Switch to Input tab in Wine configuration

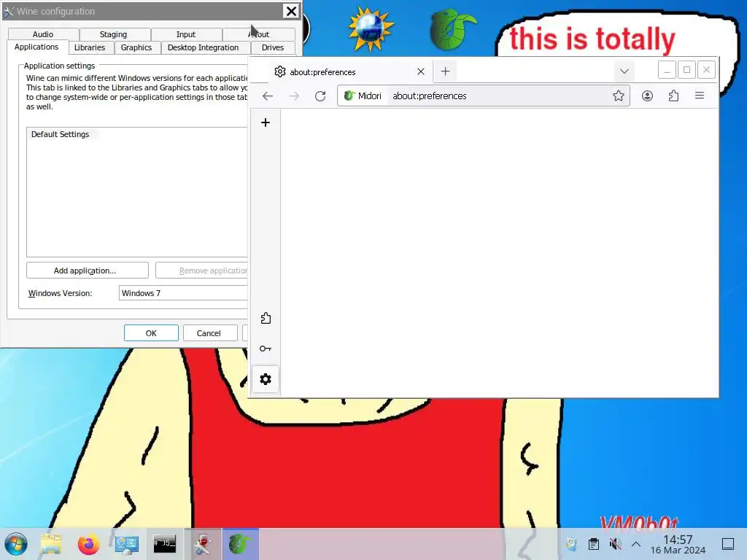point(186,34)
